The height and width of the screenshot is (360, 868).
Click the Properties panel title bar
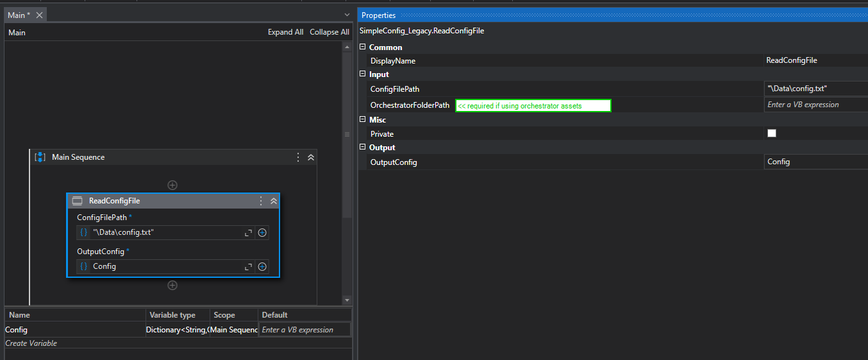612,15
